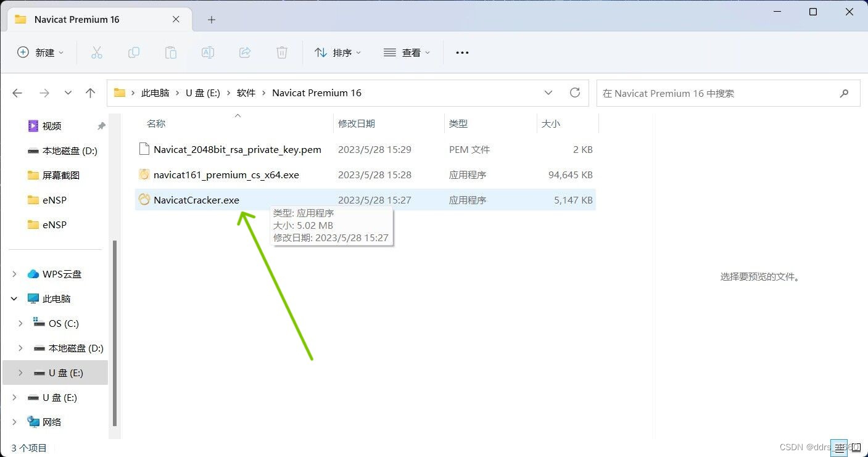The height and width of the screenshot is (457, 868).
Task: Click Navicat Premium 16 breadcrumb segment
Action: click(317, 93)
